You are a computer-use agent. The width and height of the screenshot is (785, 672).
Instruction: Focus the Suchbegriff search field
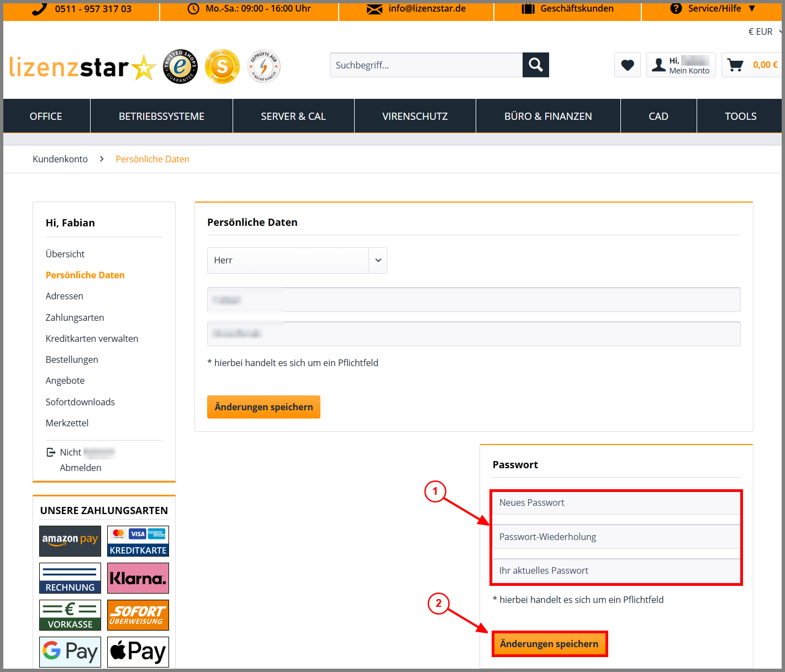point(426,65)
